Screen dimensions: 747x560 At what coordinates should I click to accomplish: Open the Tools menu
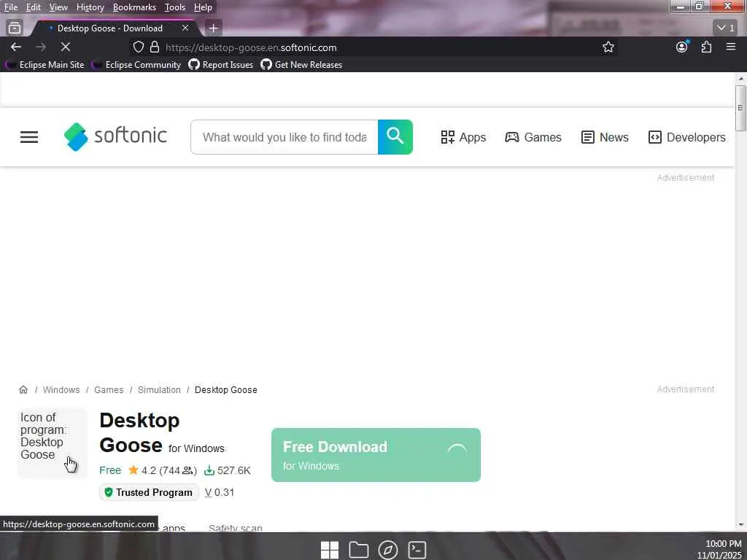point(175,7)
